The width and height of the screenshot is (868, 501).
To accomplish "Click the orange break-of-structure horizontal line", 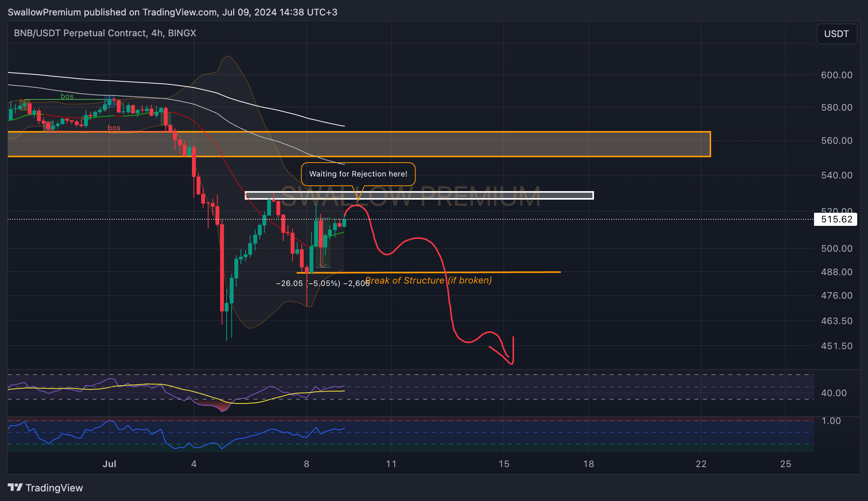I will [x=429, y=272].
